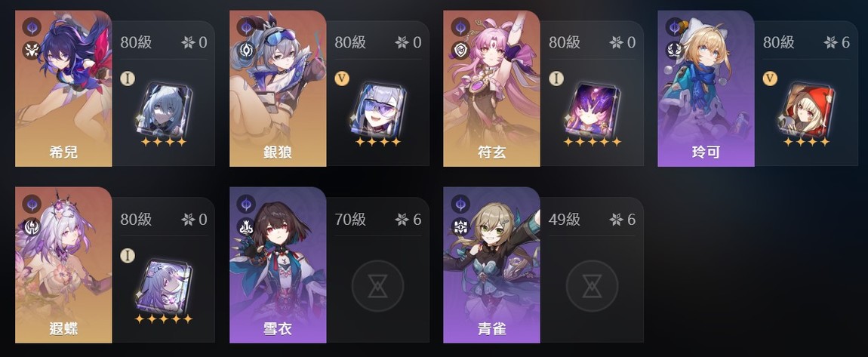Select the 青雀 character portrait
868x357 pixels.
coord(491,265)
